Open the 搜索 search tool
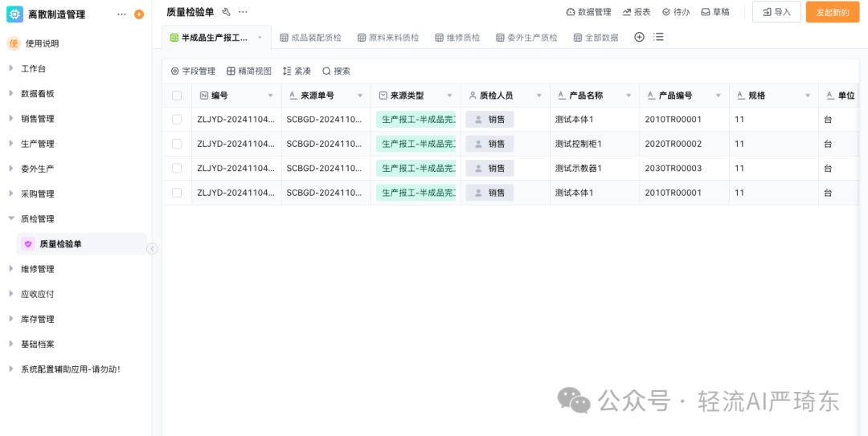 [x=337, y=71]
